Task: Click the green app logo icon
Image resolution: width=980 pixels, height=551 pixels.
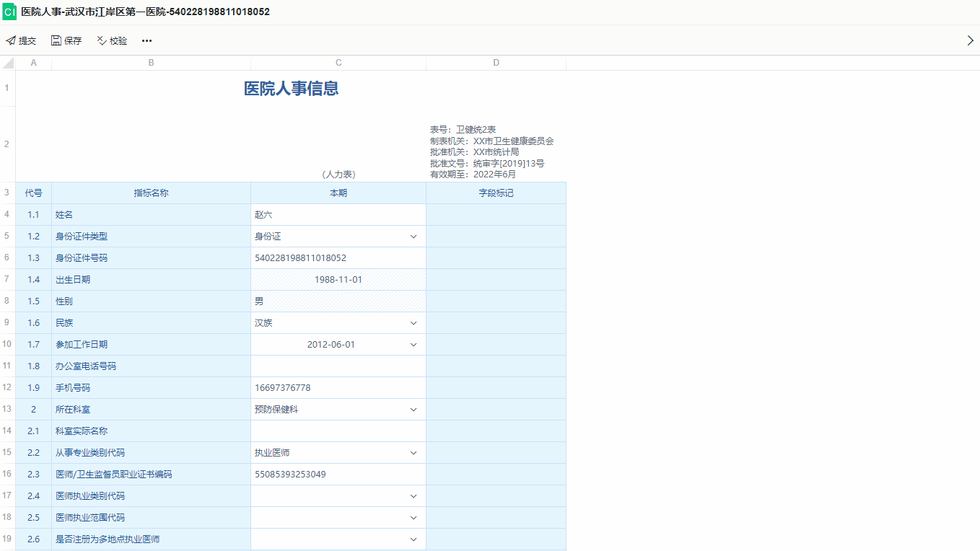Action: click(9, 12)
